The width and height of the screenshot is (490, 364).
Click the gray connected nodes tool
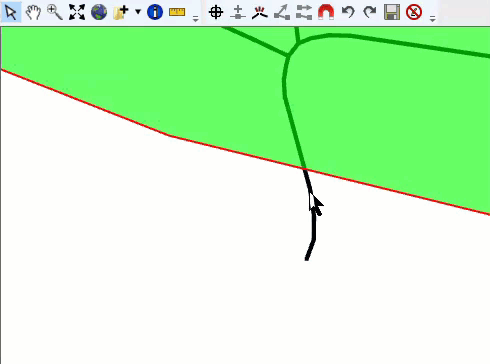[304, 13]
